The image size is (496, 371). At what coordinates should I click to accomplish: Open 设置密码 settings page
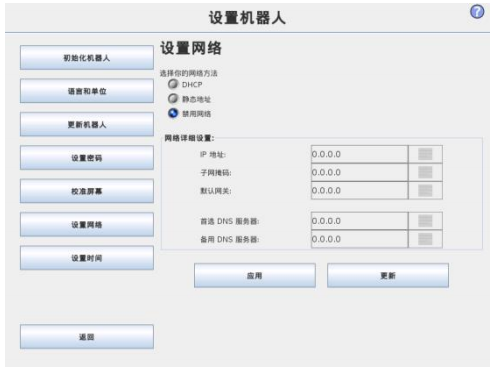(87, 158)
